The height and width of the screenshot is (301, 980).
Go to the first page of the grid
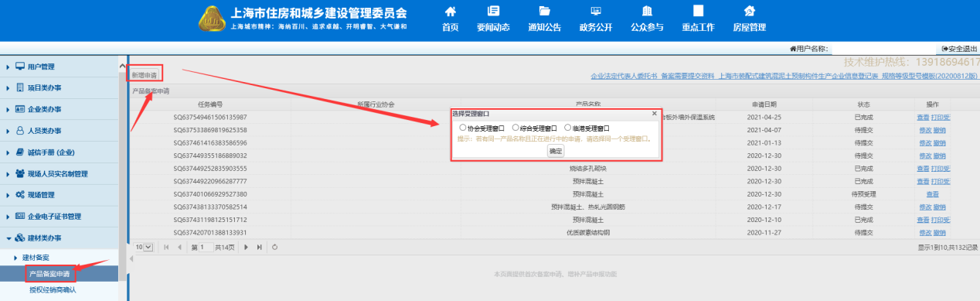point(166,247)
